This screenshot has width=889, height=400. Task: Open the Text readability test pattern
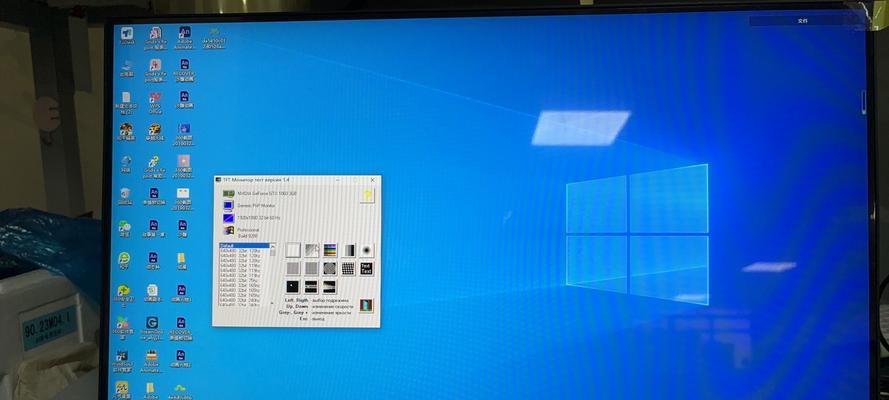click(367, 269)
